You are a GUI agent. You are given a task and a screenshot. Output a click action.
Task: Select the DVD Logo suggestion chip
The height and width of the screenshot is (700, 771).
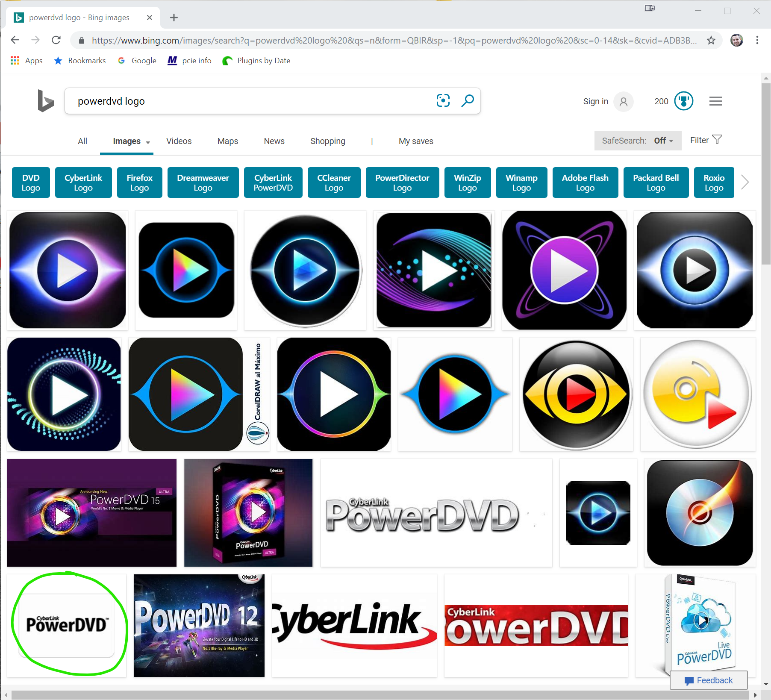coord(31,182)
